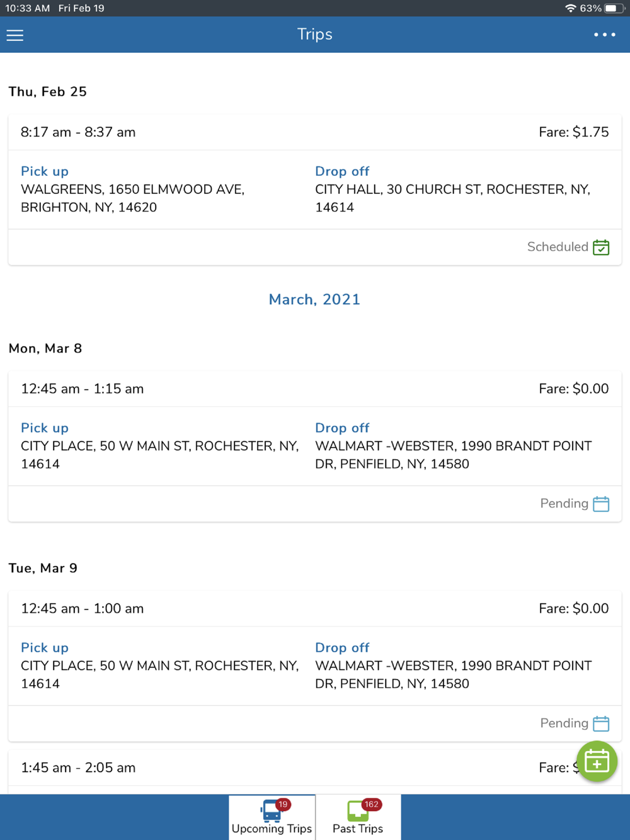Select the City Hall drop off address
The width and height of the screenshot is (630, 840).
click(452, 198)
